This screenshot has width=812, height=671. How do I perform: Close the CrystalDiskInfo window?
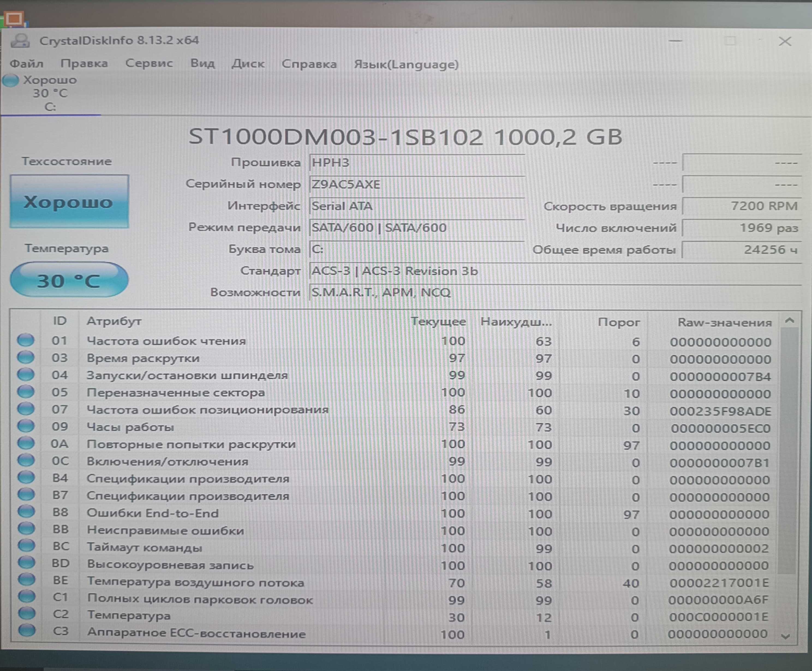pyautogui.click(x=785, y=41)
